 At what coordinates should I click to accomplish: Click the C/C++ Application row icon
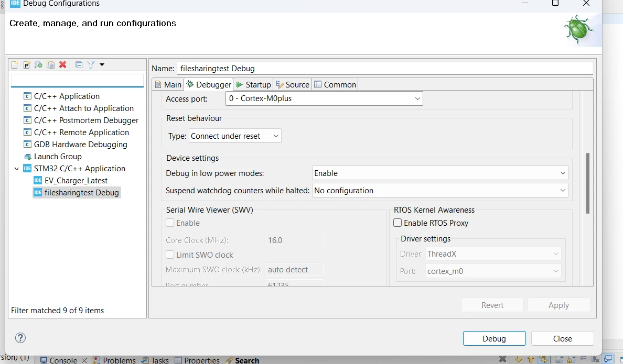[27, 96]
